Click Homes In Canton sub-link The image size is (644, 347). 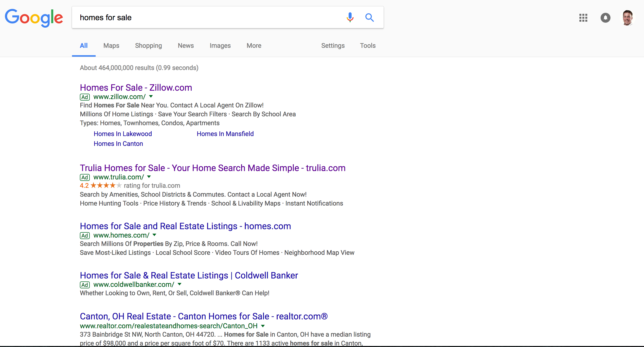click(x=118, y=144)
